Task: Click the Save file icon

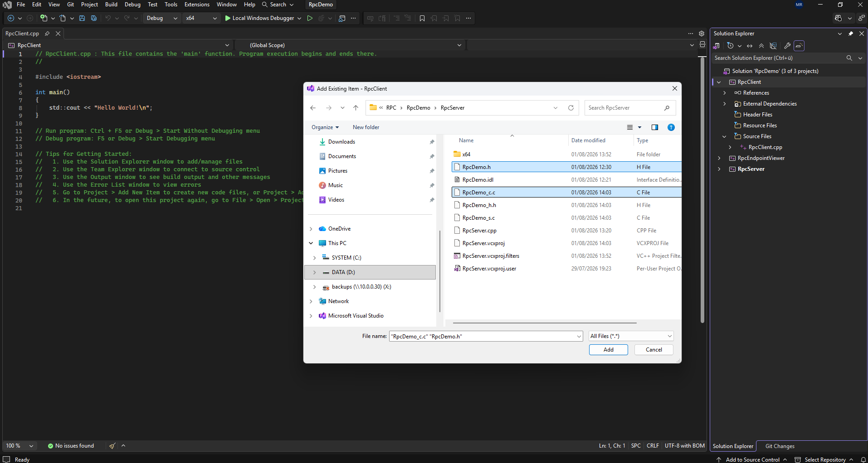Action: click(x=82, y=18)
